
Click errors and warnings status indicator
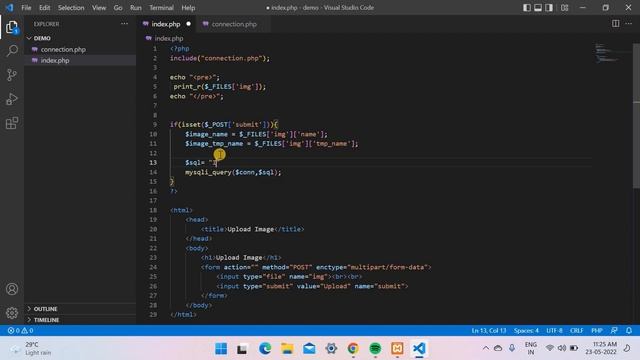point(20,331)
